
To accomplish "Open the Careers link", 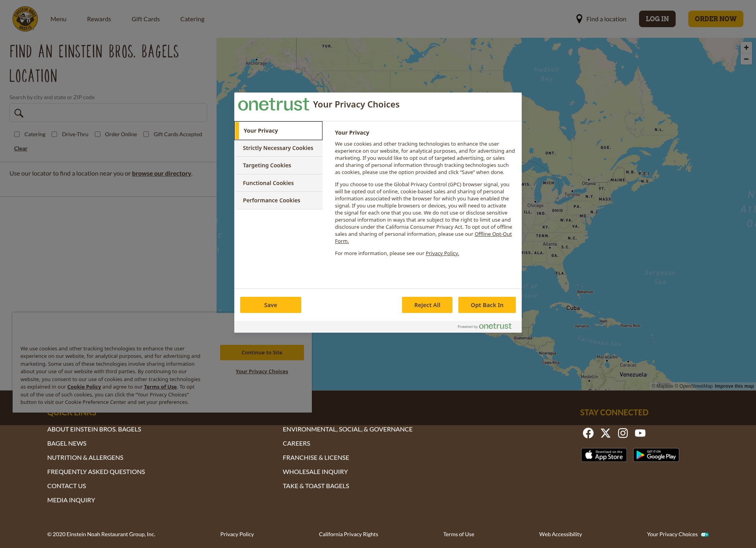I will pos(296,443).
